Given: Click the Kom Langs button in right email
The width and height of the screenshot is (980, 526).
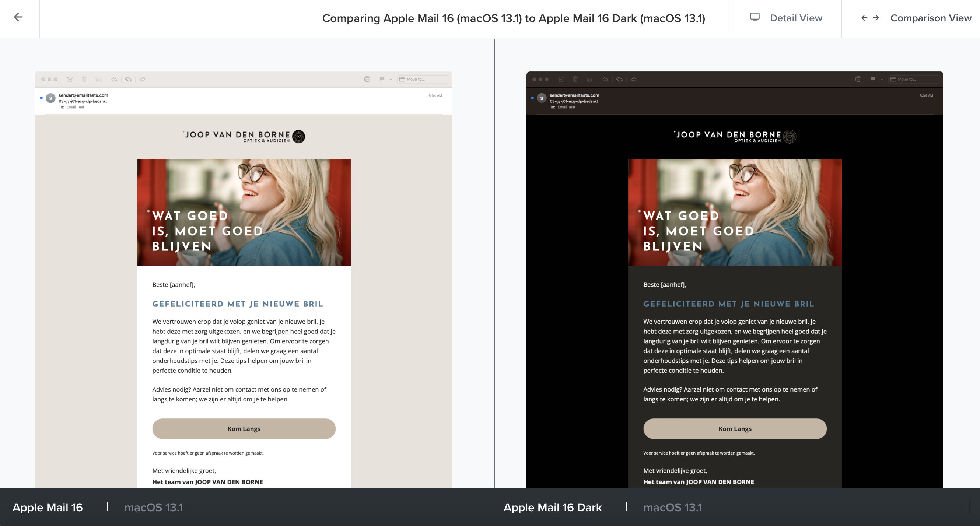Looking at the screenshot, I should [x=734, y=428].
